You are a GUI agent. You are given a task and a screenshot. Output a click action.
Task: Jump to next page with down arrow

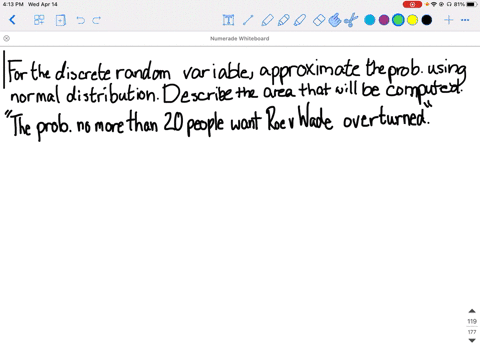472,340
